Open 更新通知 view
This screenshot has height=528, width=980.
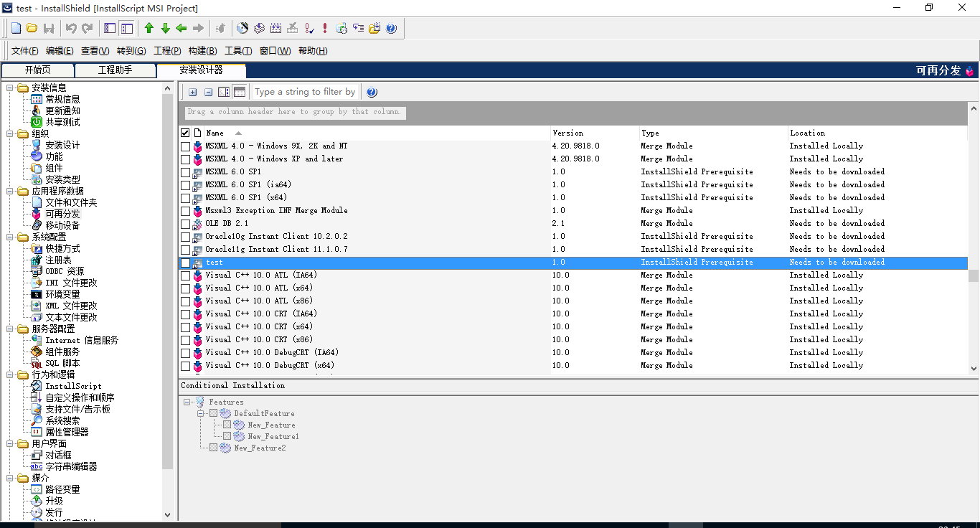pyautogui.click(x=62, y=110)
